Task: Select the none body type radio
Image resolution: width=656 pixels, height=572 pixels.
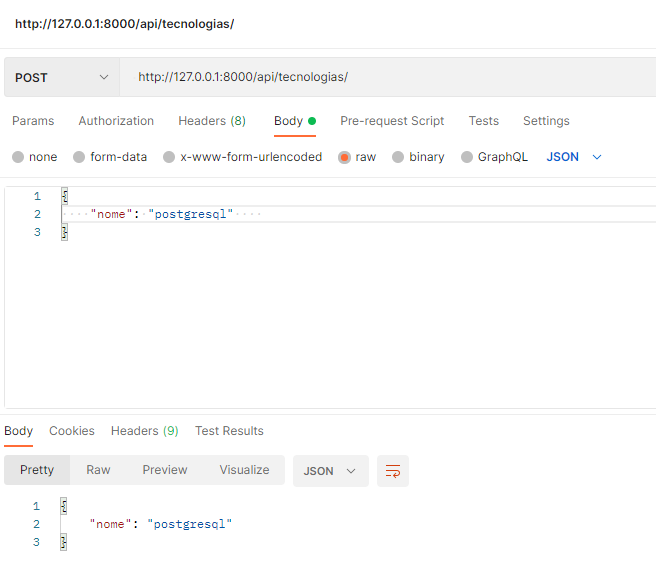Action: [x=18, y=157]
